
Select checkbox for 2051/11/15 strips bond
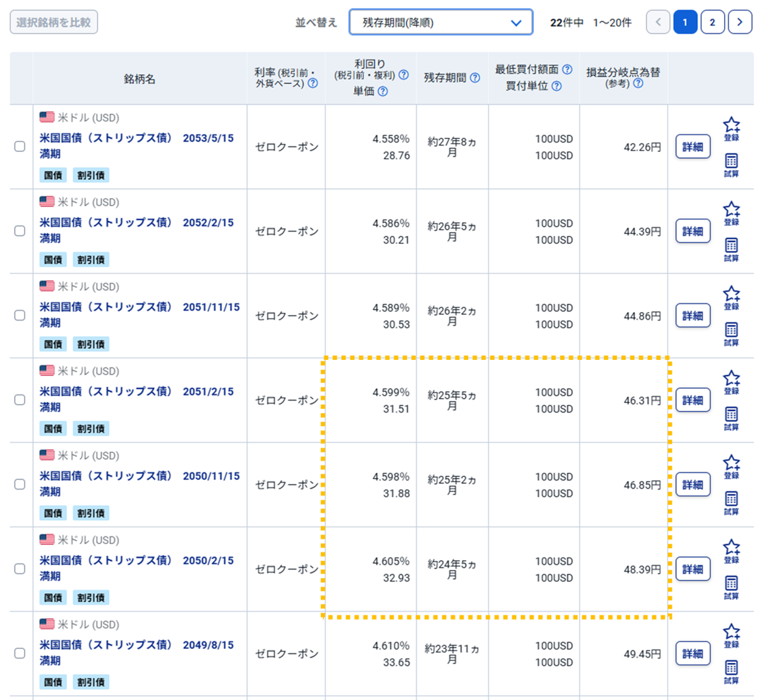point(20,316)
